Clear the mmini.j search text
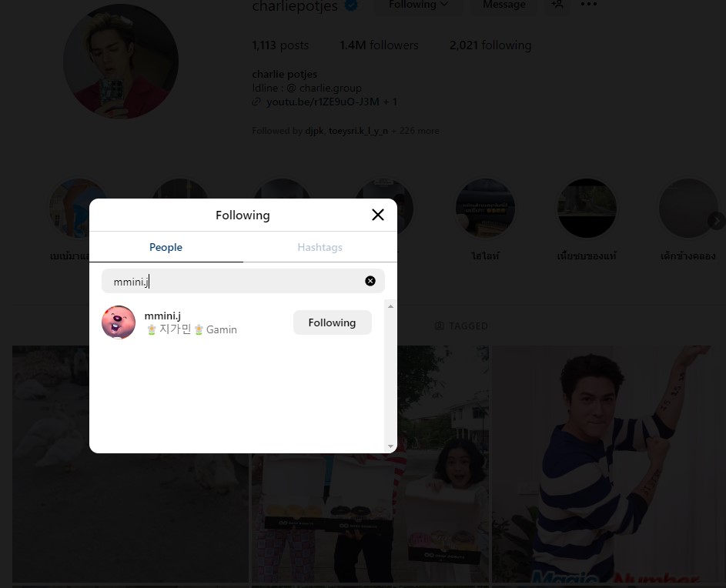 tap(370, 281)
